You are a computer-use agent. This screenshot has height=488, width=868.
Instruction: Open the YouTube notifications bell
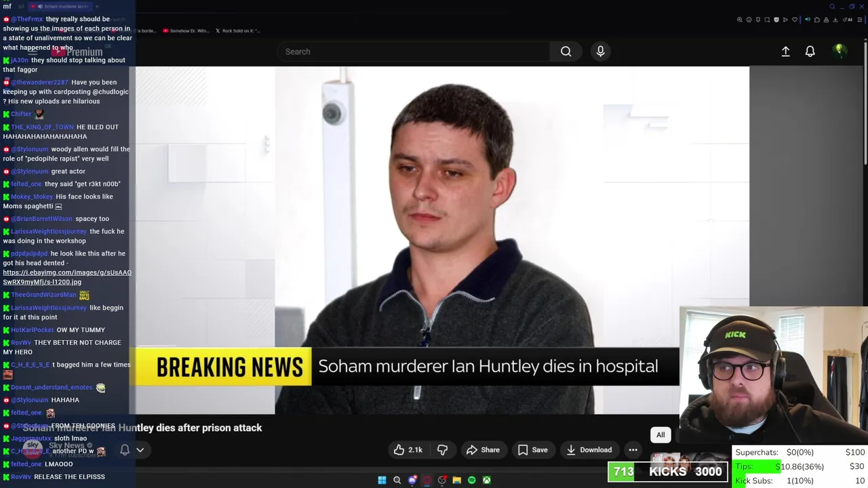810,52
